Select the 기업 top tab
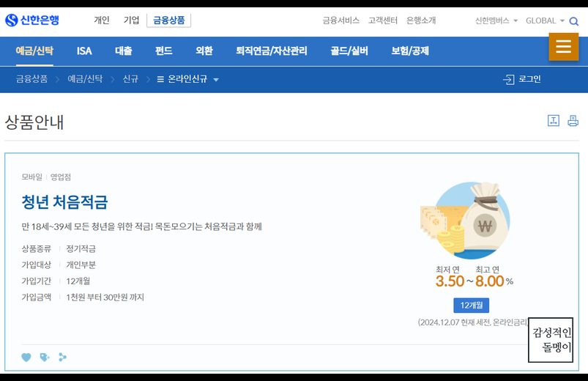This screenshot has width=588, height=381. pyautogui.click(x=131, y=21)
